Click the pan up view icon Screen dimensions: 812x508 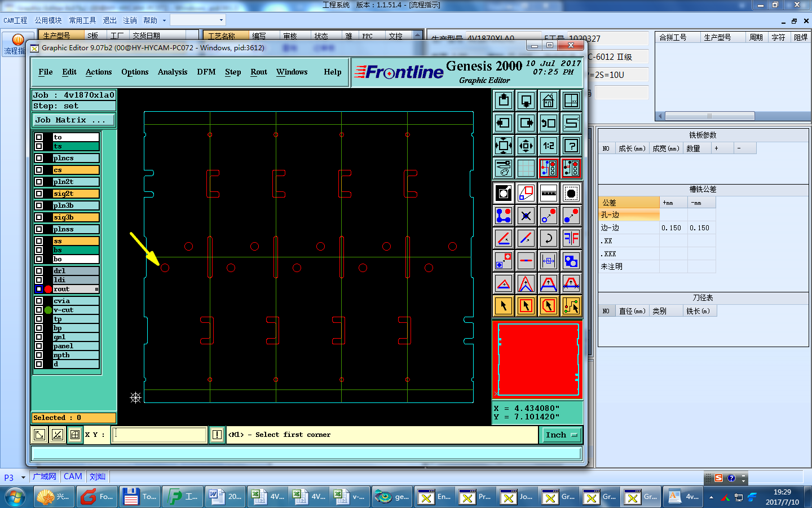[504, 100]
